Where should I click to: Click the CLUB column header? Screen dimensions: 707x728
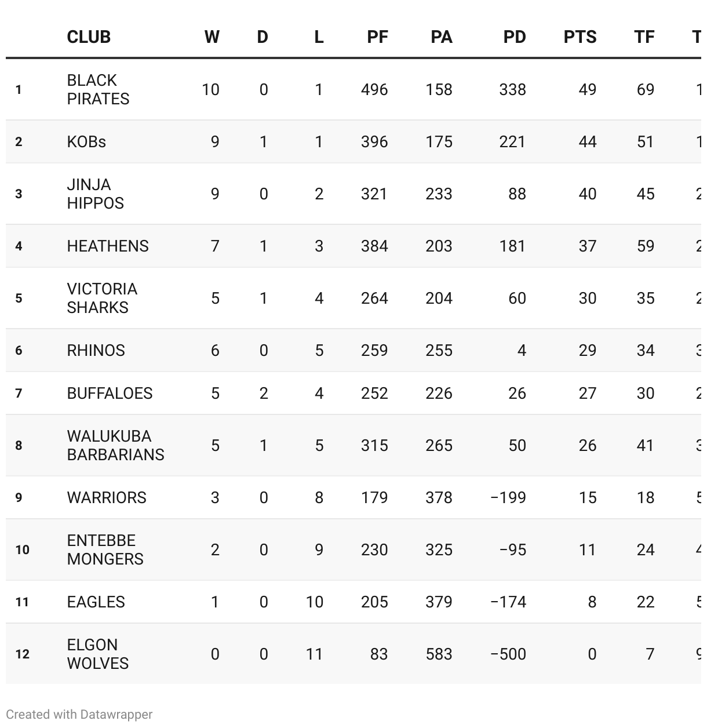(x=89, y=37)
